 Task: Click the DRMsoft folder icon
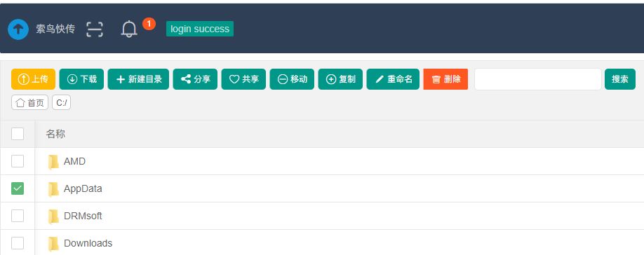[53, 216]
